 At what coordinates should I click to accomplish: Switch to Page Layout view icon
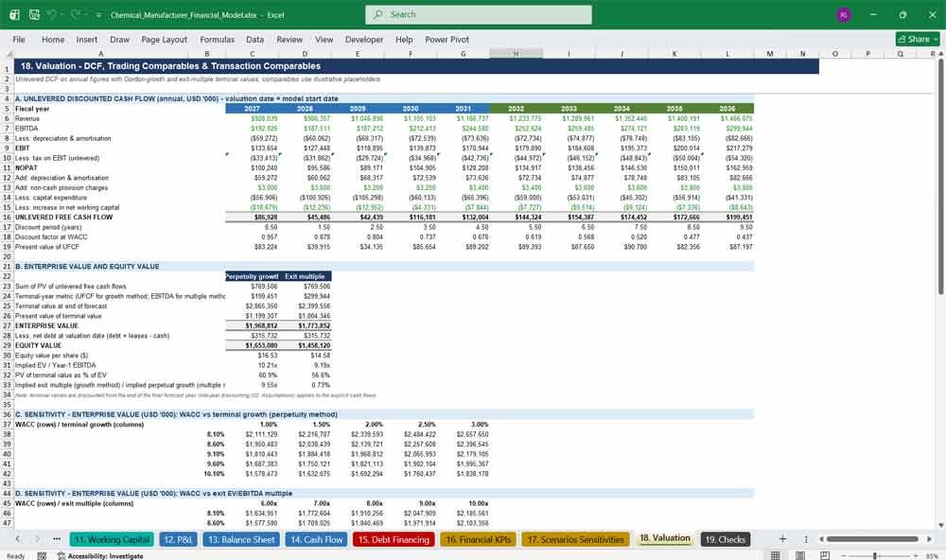[x=800, y=555]
